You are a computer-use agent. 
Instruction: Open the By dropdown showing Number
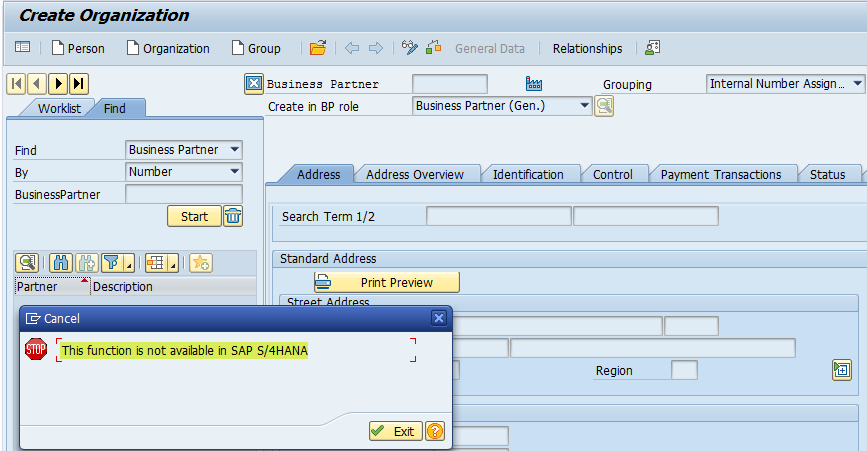tap(184, 172)
